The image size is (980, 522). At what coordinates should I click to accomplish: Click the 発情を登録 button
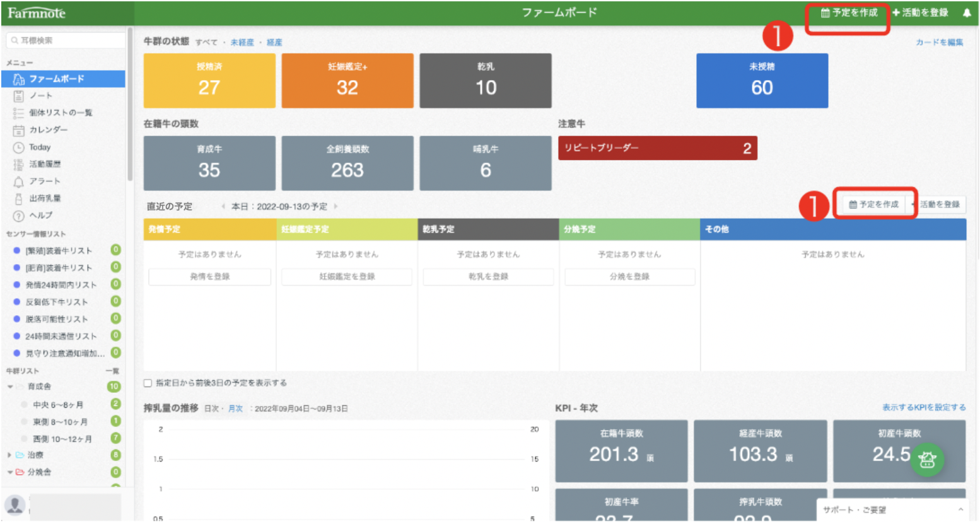click(210, 277)
